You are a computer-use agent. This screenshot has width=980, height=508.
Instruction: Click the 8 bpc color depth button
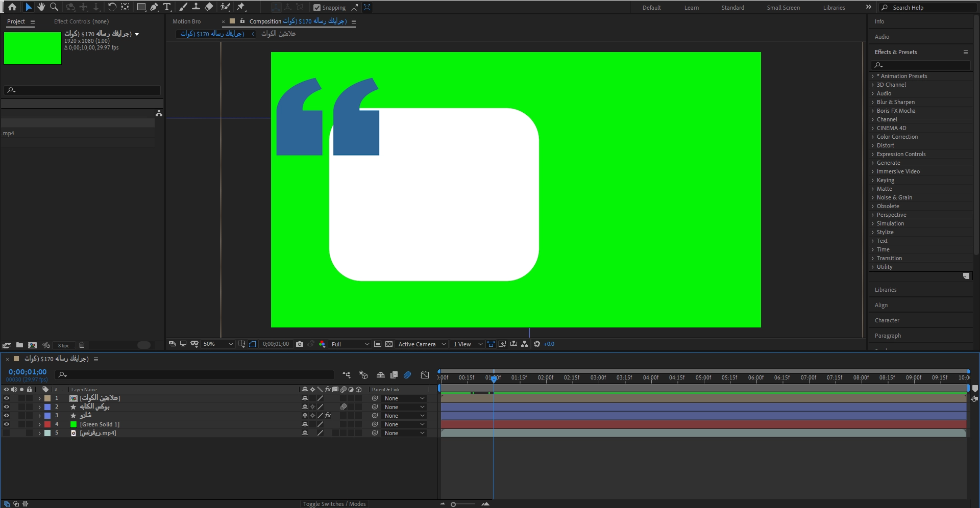[64, 345]
